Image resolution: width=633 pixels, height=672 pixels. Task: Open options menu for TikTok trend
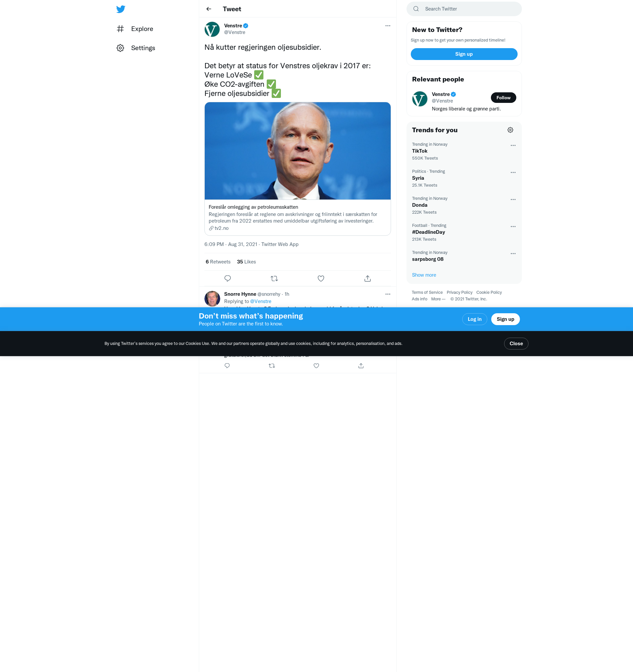pos(513,145)
